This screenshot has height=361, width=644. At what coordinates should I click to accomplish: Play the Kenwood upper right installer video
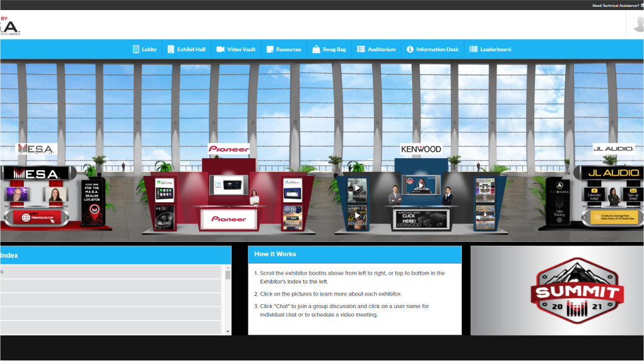tap(485, 189)
